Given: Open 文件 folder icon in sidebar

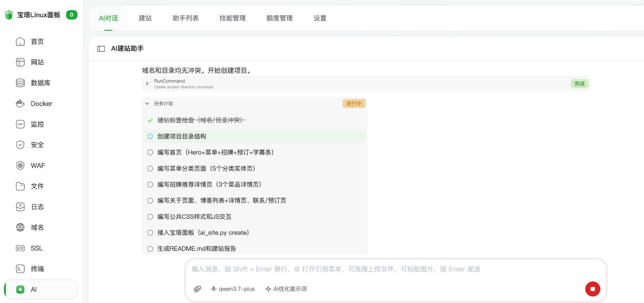Looking at the screenshot, I should 20,186.
